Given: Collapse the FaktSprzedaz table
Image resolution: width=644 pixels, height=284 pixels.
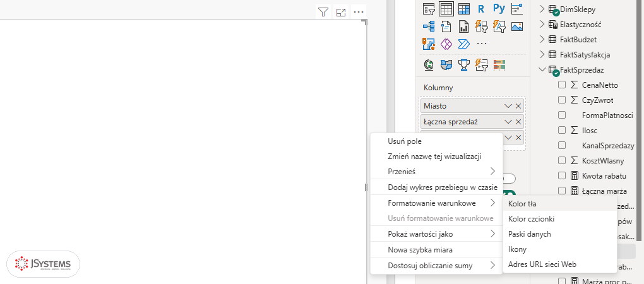Looking at the screenshot, I should 542,70.
